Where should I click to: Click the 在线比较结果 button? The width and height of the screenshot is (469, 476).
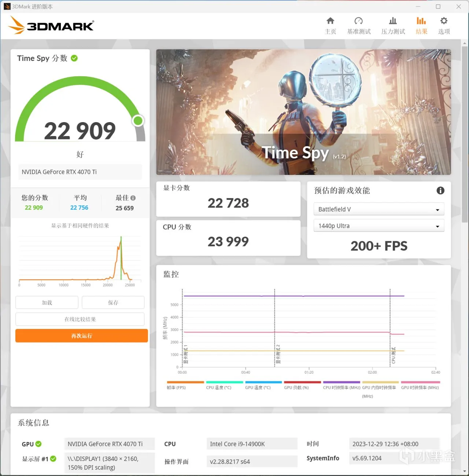coord(80,319)
